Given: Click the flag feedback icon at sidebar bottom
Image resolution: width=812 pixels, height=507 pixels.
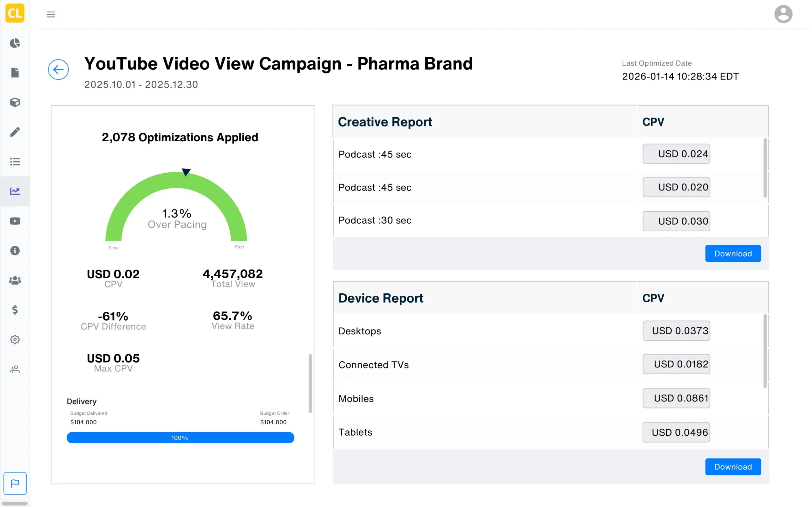Looking at the screenshot, I should [x=15, y=483].
